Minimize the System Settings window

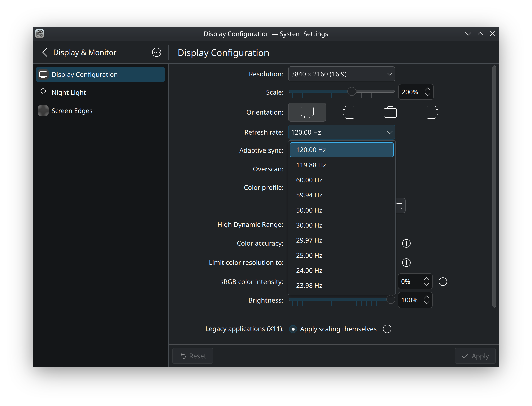click(468, 34)
